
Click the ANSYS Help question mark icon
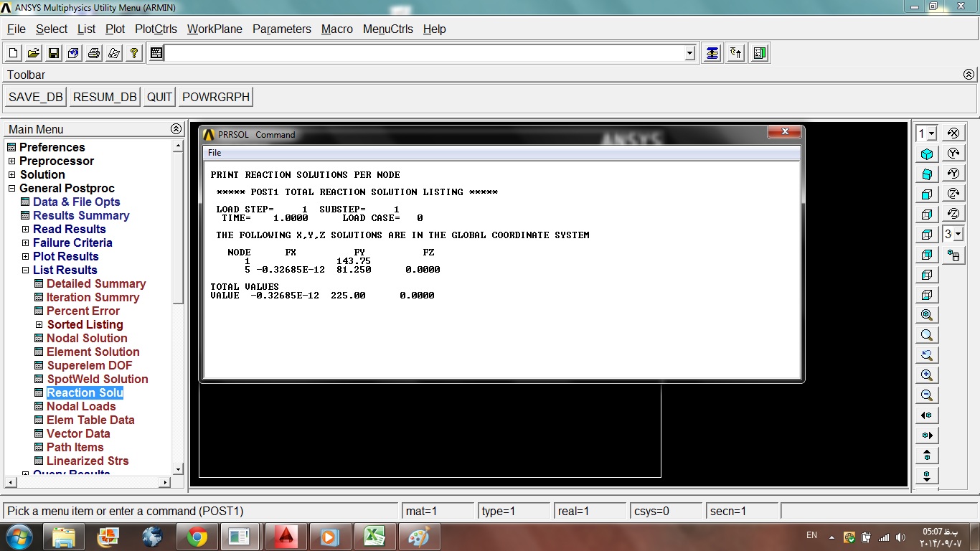click(134, 53)
